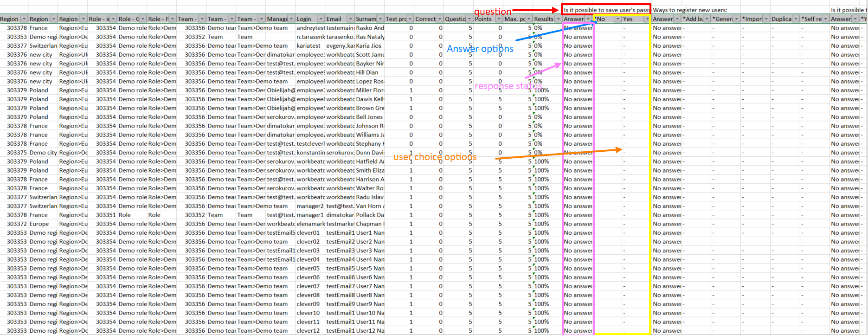Screen dimensions: 868x335
Task: Select the 'Is it possible to save user's pass' header cell
Action: pos(606,10)
